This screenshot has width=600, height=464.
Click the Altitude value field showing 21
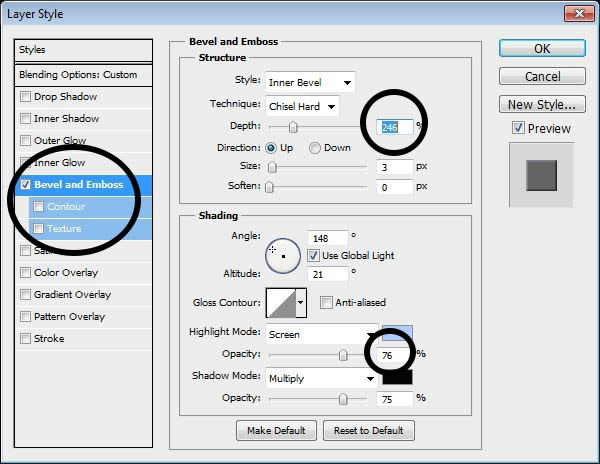[x=328, y=274]
